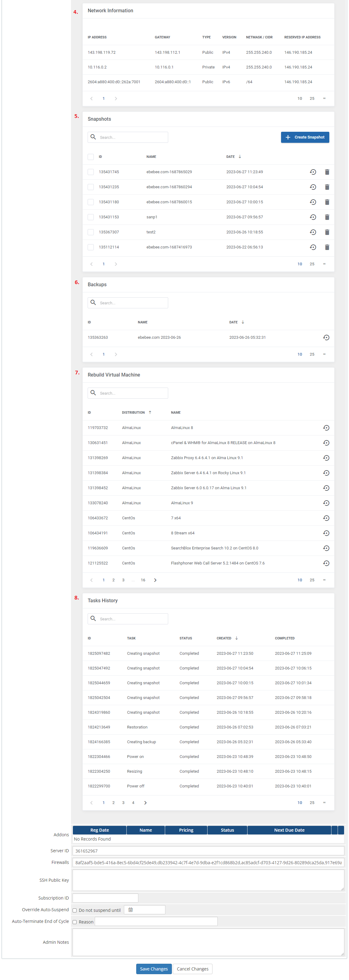This screenshot has width=349, height=980.
Task: Click Create Snapshot button
Action: point(305,137)
